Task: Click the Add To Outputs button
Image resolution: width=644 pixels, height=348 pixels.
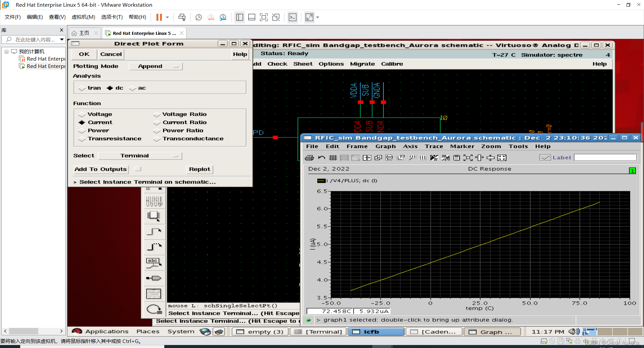Action: (x=101, y=169)
